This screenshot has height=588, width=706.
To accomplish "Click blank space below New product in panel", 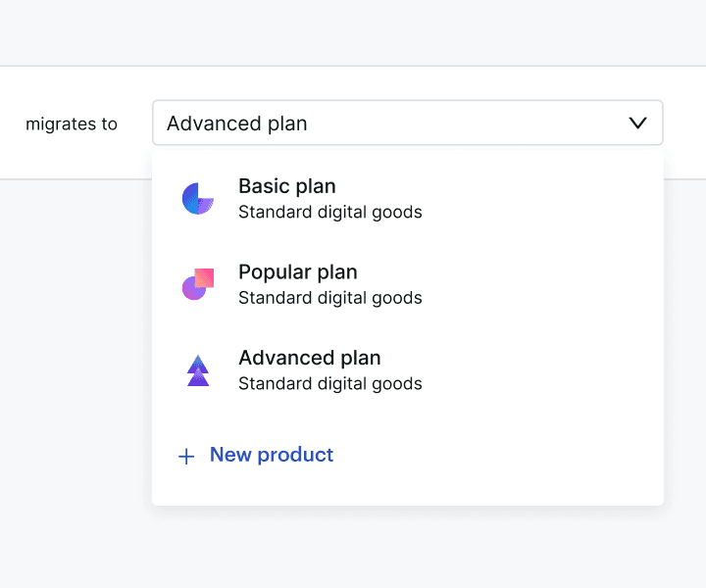I will (x=407, y=488).
